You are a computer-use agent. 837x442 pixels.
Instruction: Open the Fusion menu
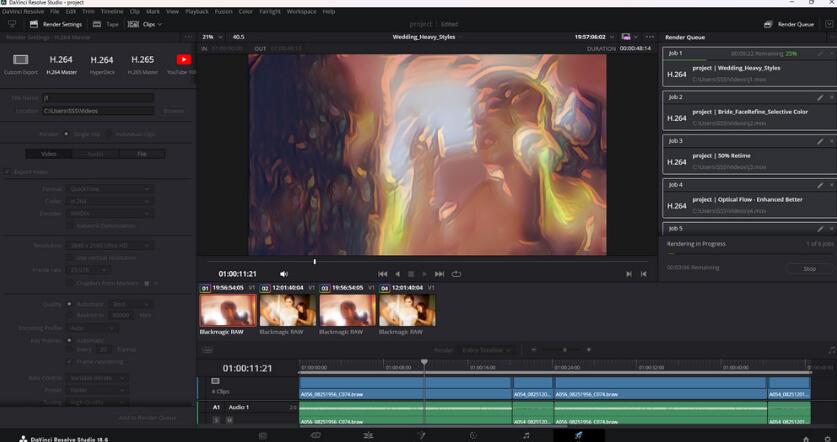tap(223, 11)
